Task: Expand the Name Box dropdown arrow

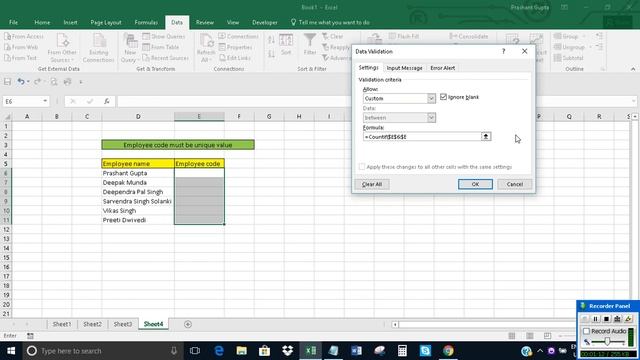Action: 45,101
